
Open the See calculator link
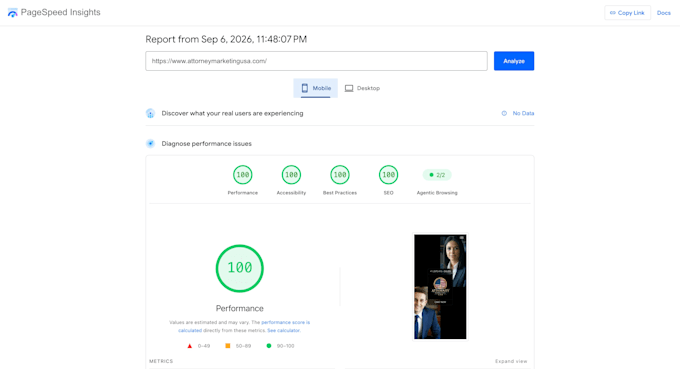tap(283, 330)
